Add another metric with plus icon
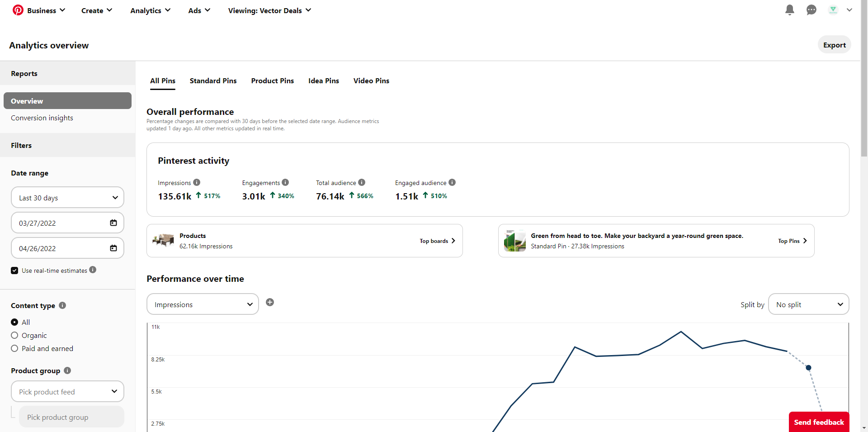Viewport: 868px width, 432px height. coord(270,302)
